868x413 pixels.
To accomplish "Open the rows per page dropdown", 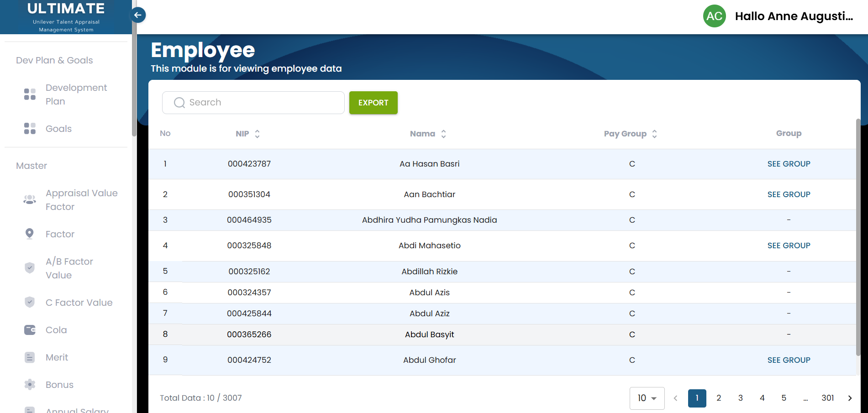I will click(647, 398).
